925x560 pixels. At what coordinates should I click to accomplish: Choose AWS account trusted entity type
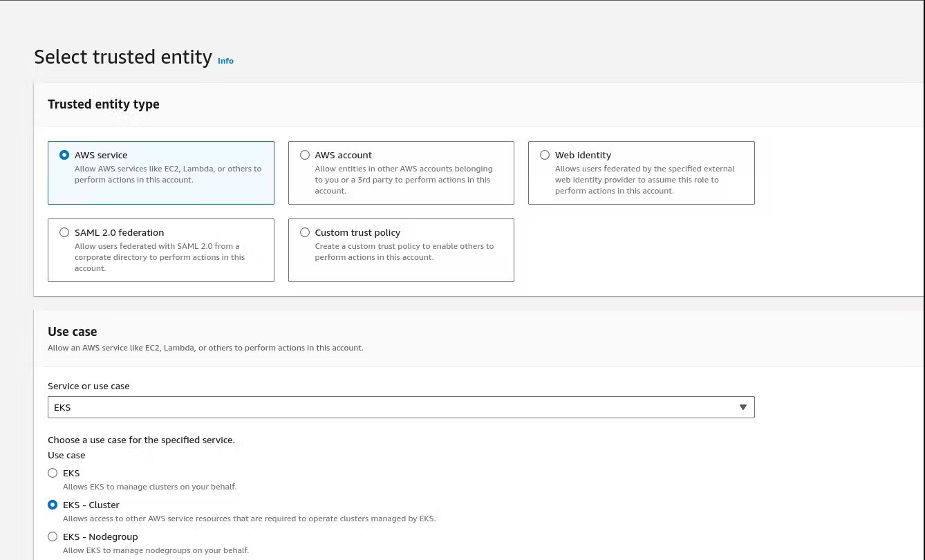click(305, 156)
